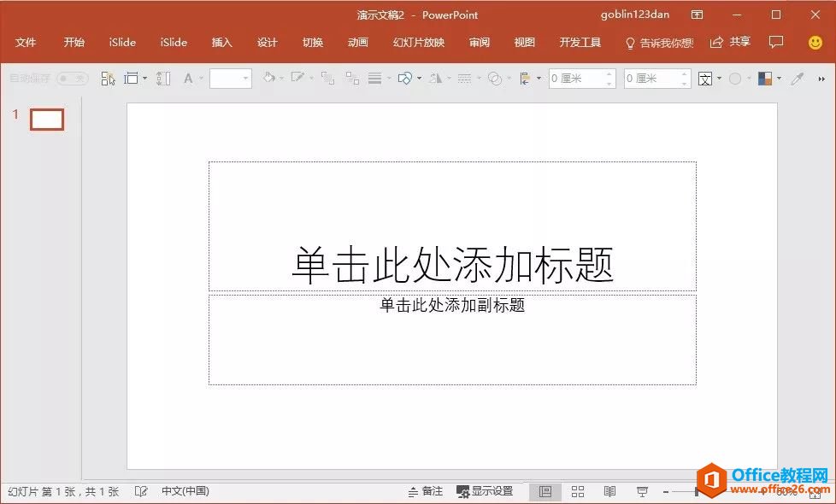Viewport: 836px width, 504px height.
Task: Switch to the 插入 tab
Action: click(x=221, y=42)
